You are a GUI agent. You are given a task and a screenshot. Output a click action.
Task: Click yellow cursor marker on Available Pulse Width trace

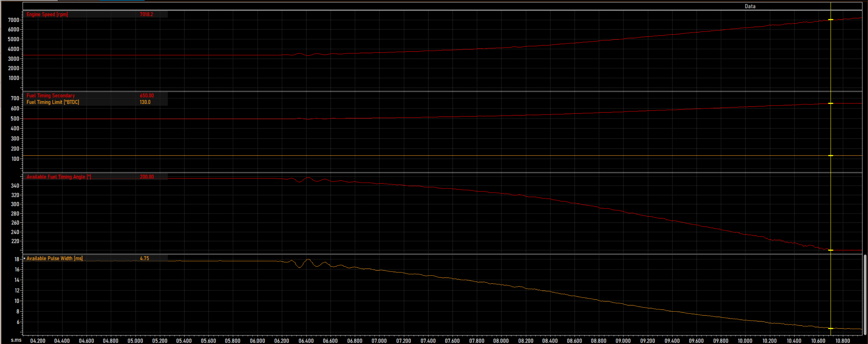pos(831,329)
